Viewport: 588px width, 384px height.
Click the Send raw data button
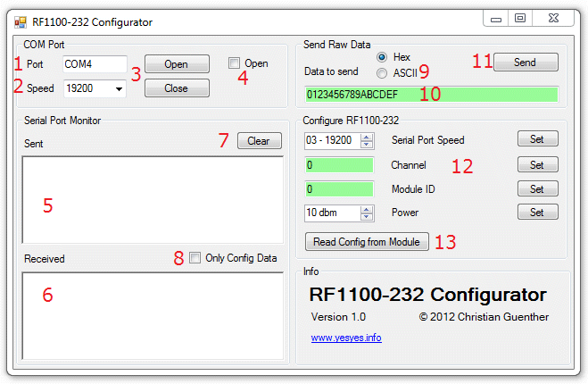(525, 63)
